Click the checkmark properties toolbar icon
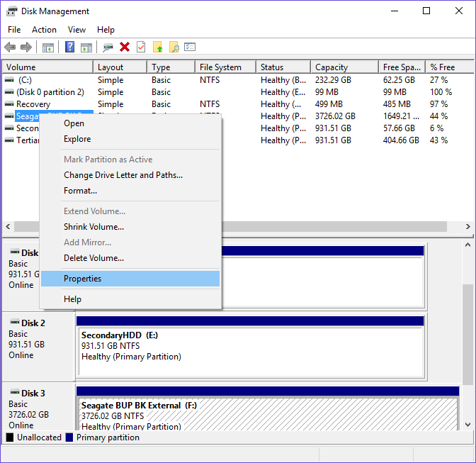 click(x=141, y=48)
